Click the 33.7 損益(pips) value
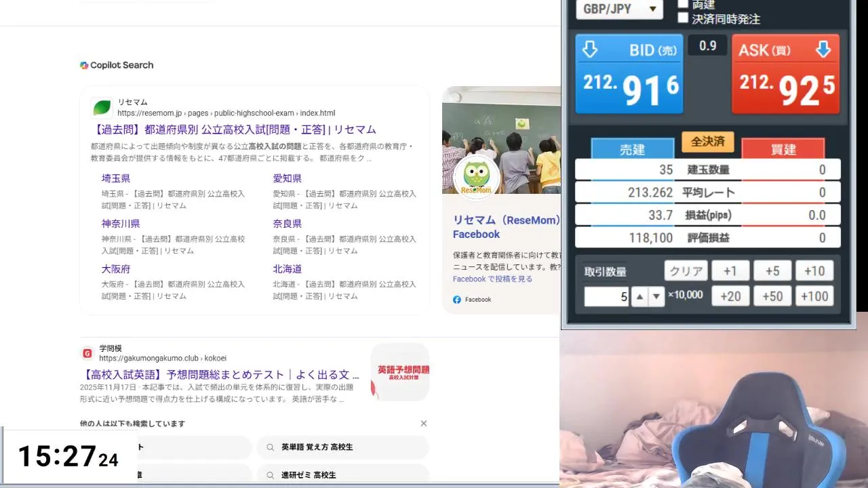Image resolution: width=868 pixels, height=488 pixels. pyautogui.click(x=660, y=216)
